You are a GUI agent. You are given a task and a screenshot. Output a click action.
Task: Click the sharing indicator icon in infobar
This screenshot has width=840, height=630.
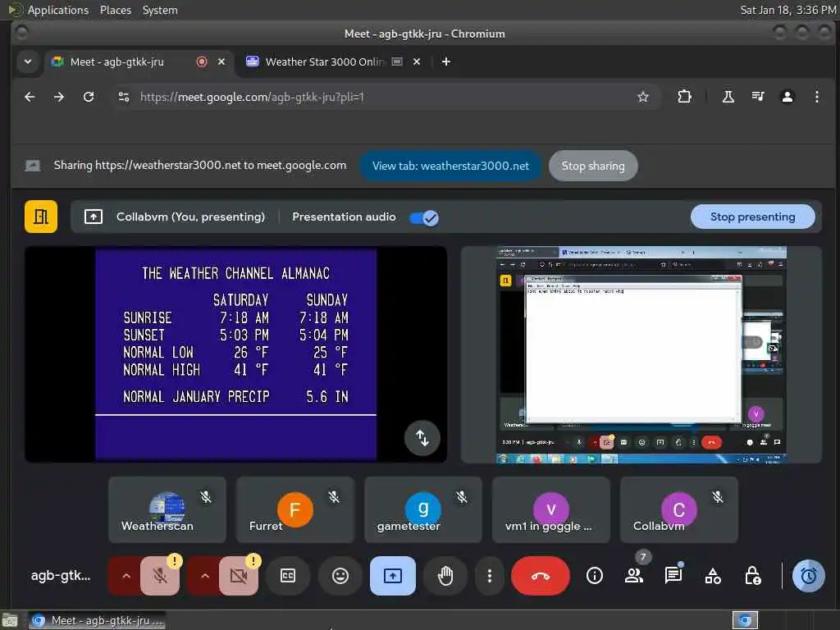point(33,166)
